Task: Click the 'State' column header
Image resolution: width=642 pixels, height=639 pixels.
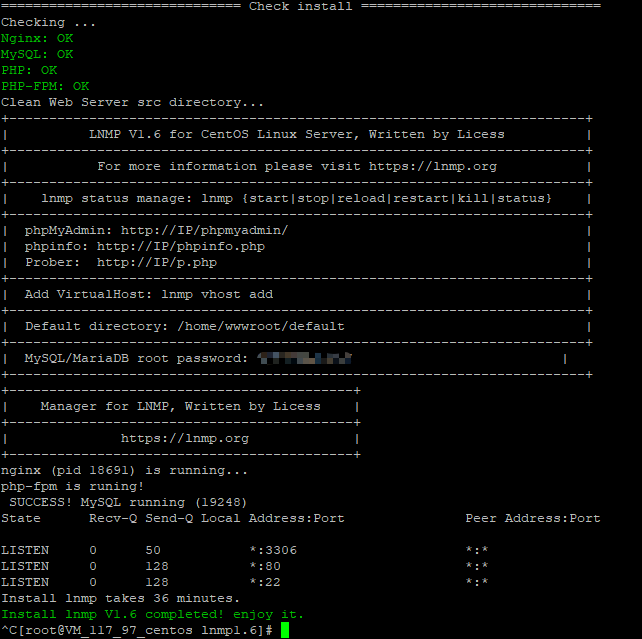Action: [21, 518]
